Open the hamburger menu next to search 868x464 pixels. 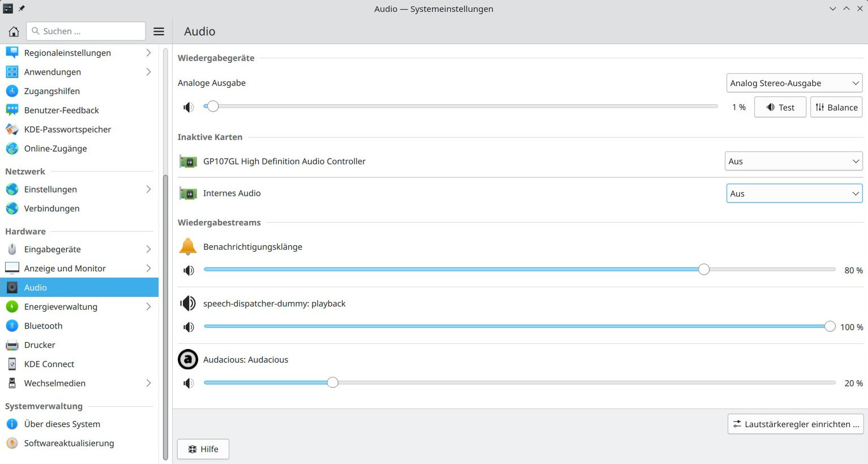point(159,31)
